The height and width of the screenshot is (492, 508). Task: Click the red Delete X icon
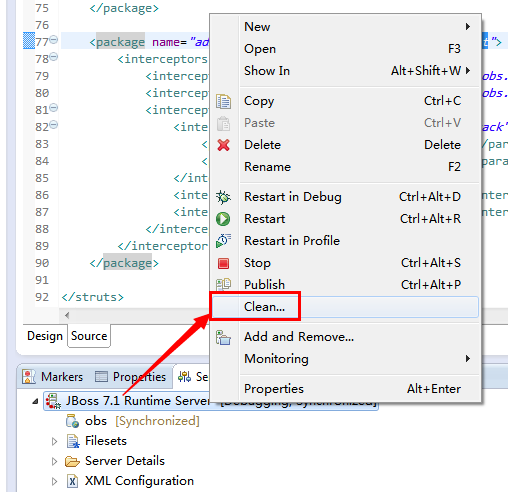(223, 145)
